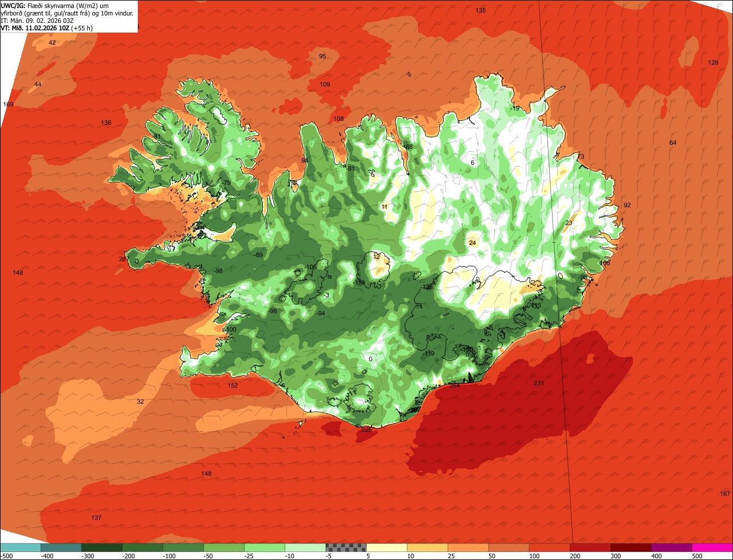Screen dimensions: 733x560
Task: Pick the purple swatch between 400 and 500
Action: tap(671, 547)
